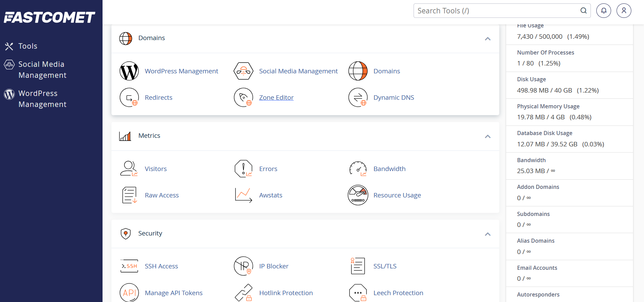644x302 pixels.
Task: Open the Zone Editor link
Action: [276, 97]
